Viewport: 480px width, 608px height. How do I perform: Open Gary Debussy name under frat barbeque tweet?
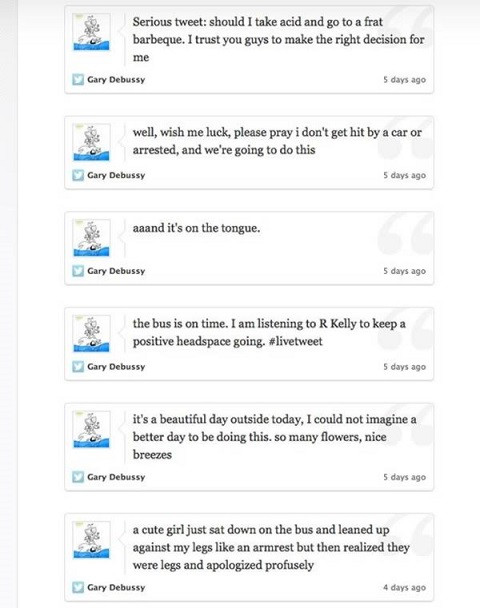[116, 79]
